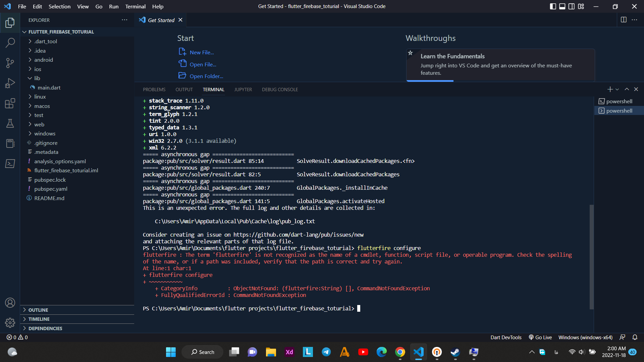
Task: Open pubspec.yaml file
Action: pos(77,189)
